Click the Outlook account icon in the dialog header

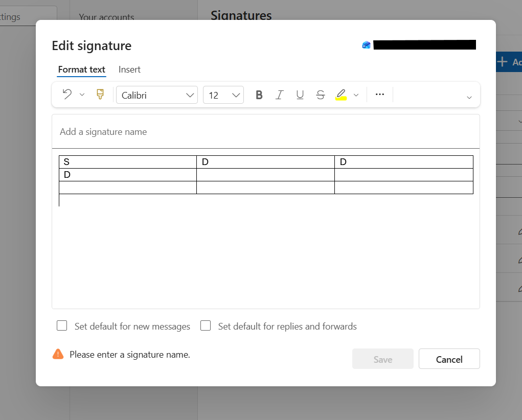pos(366,44)
